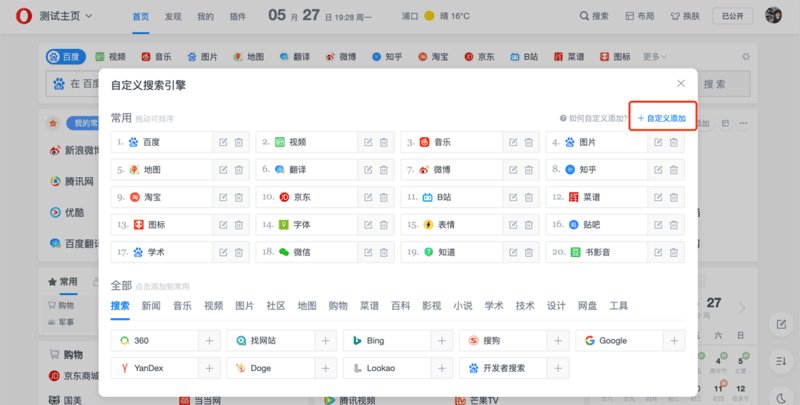Image resolution: width=800 pixels, height=405 pixels.
Task: Open the 布局 layout option
Action: pyautogui.click(x=640, y=16)
